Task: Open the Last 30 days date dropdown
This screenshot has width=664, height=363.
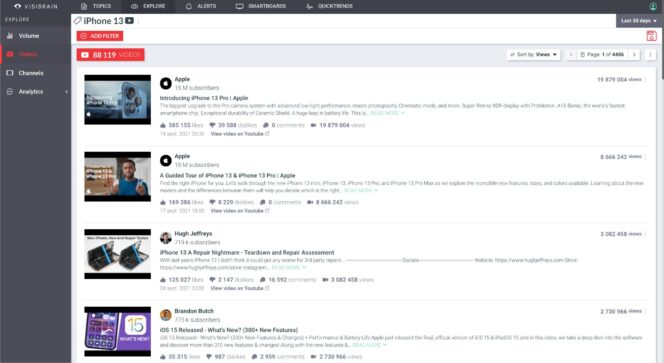Action: 638,21
